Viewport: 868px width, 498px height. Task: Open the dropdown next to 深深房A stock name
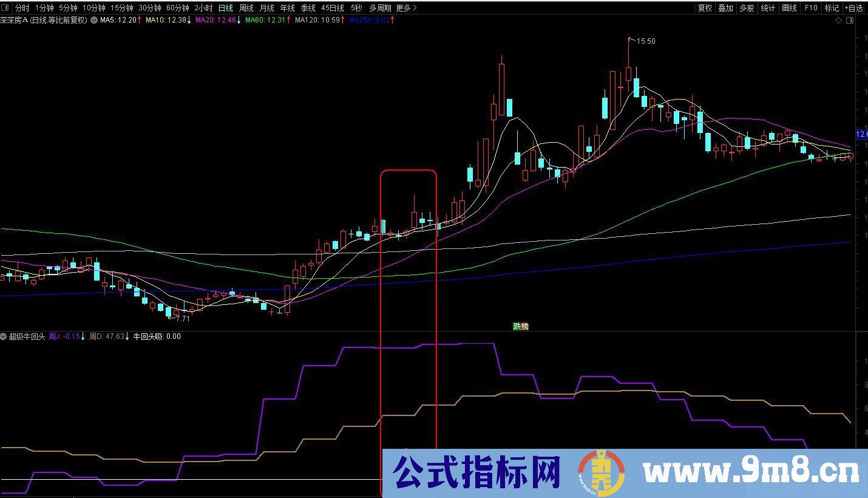93,20
